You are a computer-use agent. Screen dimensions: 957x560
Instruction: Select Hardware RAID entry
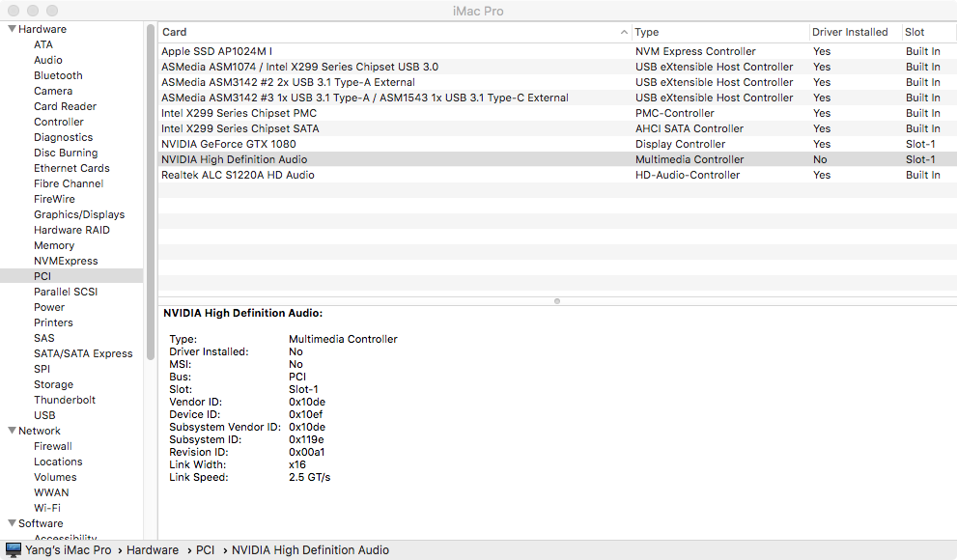point(72,230)
